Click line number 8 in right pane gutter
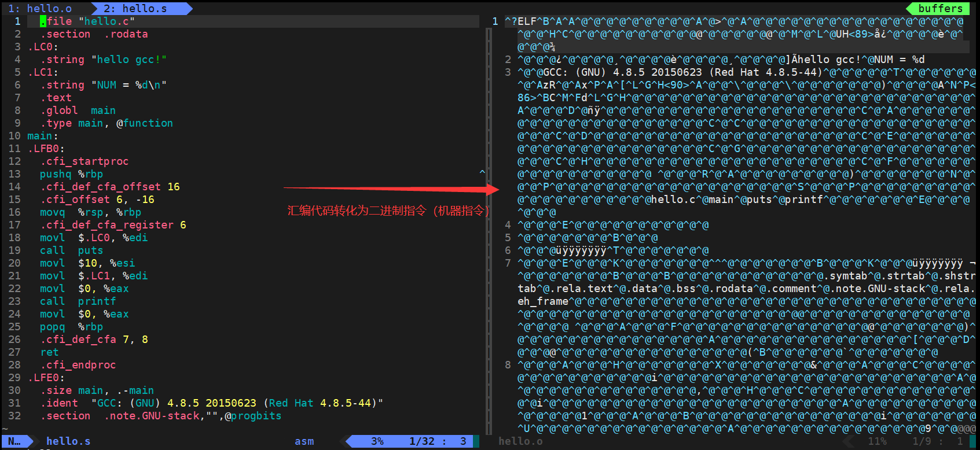The image size is (980, 450). point(508,365)
